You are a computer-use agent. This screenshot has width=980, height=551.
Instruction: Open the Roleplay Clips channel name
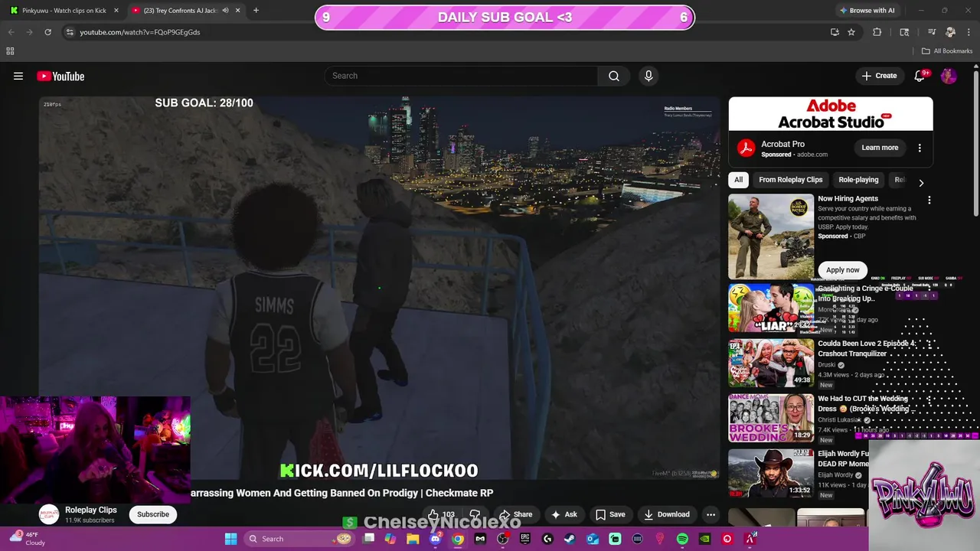(91, 510)
